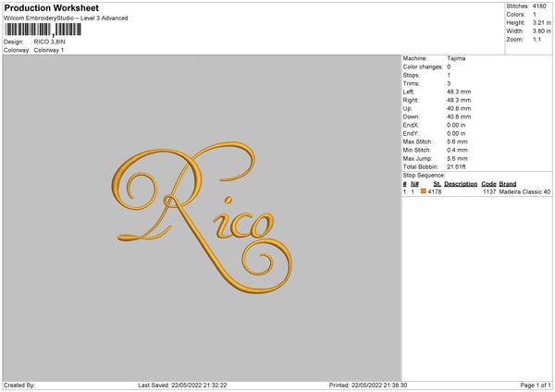The image size is (555, 392).
Task: Click the Code column header
Action: [489, 183]
